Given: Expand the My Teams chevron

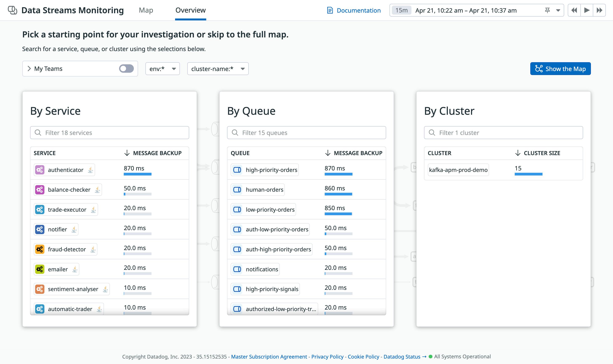Looking at the screenshot, I should [29, 69].
